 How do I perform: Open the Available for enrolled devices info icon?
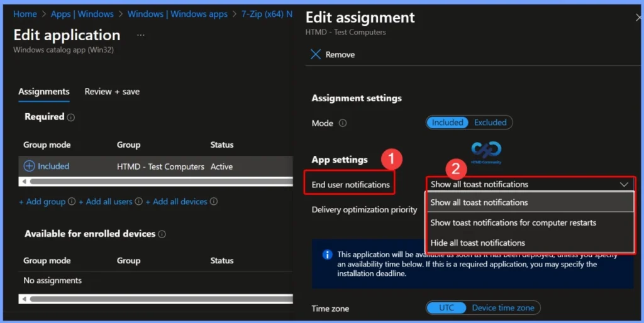pos(162,234)
